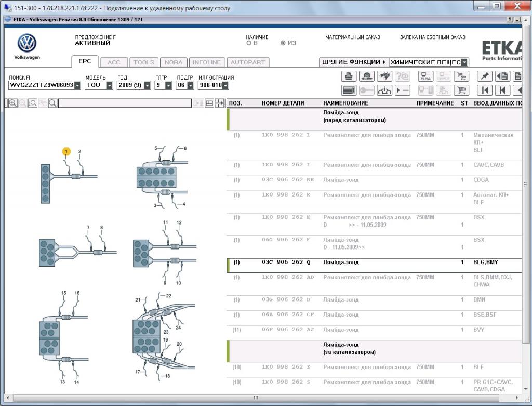Click the 'Лямбда-зонд (перед катализатором)' section header

[x=374, y=119]
